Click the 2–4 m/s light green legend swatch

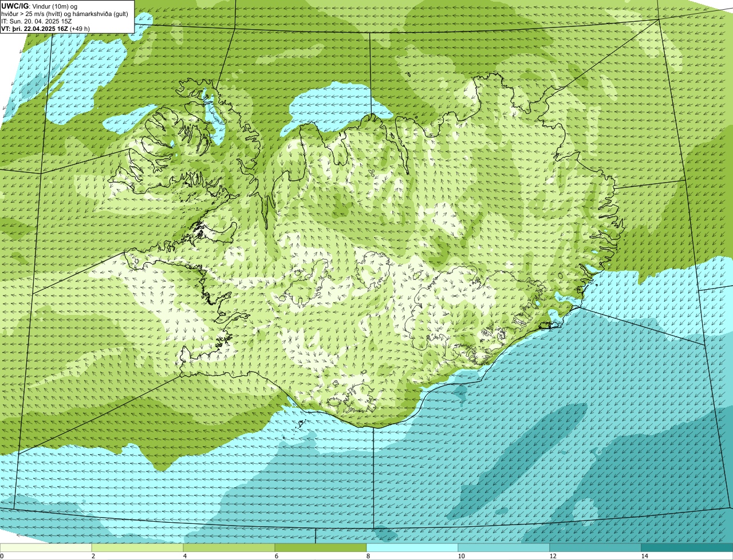pyautogui.click(x=137, y=547)
